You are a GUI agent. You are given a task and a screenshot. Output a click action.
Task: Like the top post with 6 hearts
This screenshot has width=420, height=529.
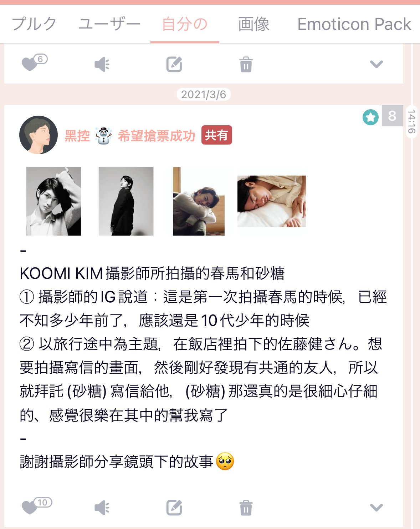pyautogui.click(x=30, y=64)
